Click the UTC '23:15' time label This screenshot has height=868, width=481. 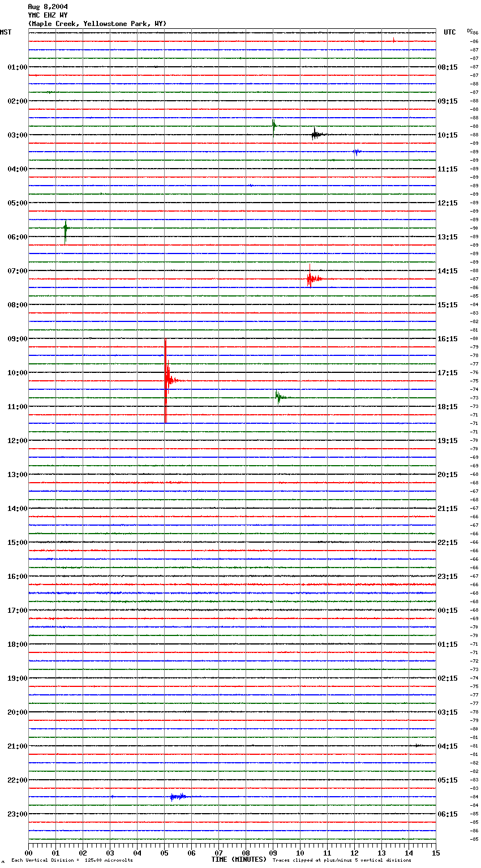click(x=448, y=577)
